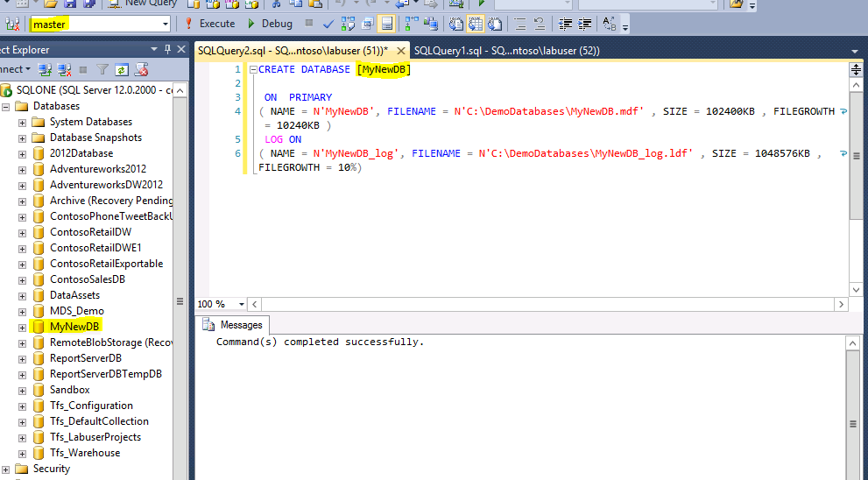Expand the Database Snapshots folder
The height and width of the screenshot is (480, 868).
coord(22,138)
